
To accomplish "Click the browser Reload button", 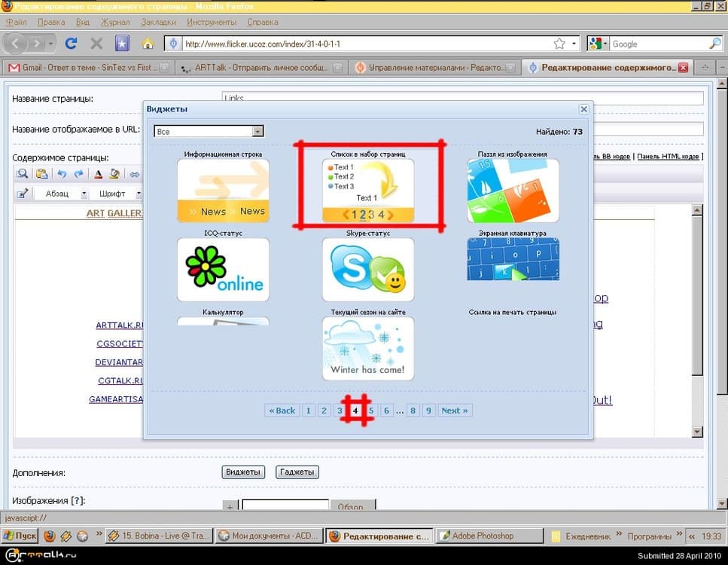I will [x=72, y=44].
